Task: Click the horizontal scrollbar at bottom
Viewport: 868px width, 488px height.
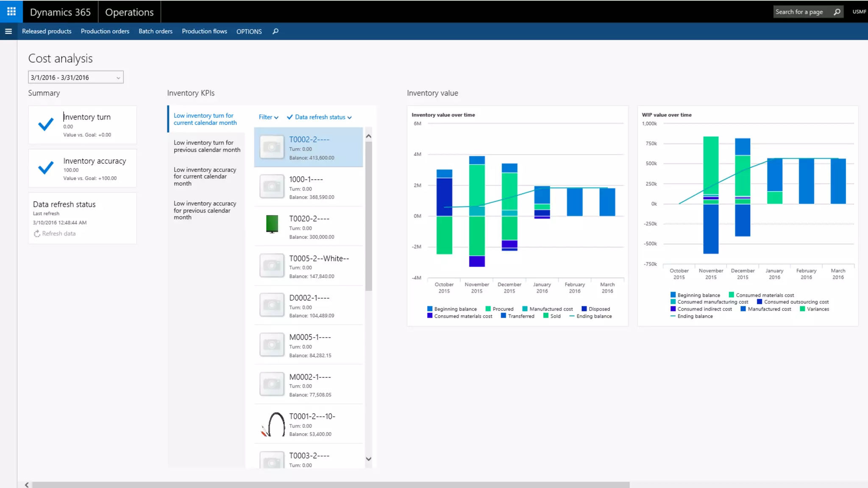Action: tap(331, 484)
